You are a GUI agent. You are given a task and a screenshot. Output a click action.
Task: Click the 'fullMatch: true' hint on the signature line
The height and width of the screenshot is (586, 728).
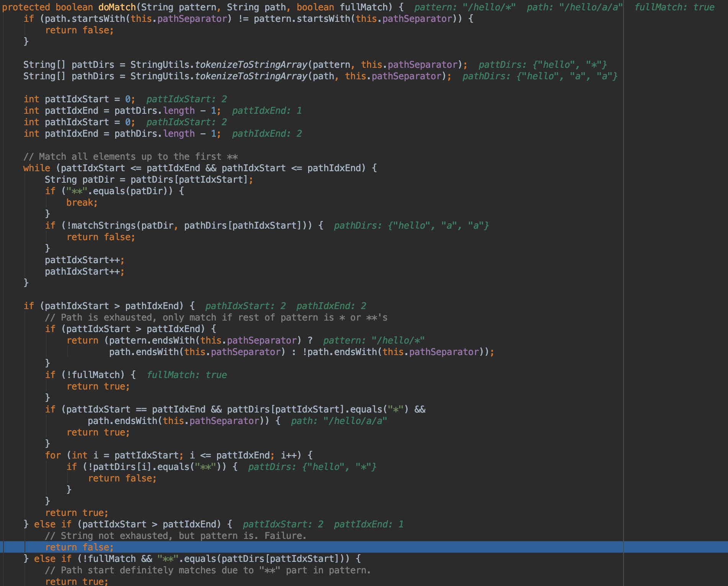click(x=674, y=7)
